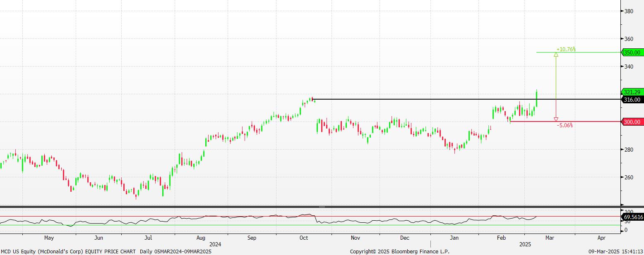Click the Feb label on time axis
The image size is (644, 255).
click(x=501, y=238)
